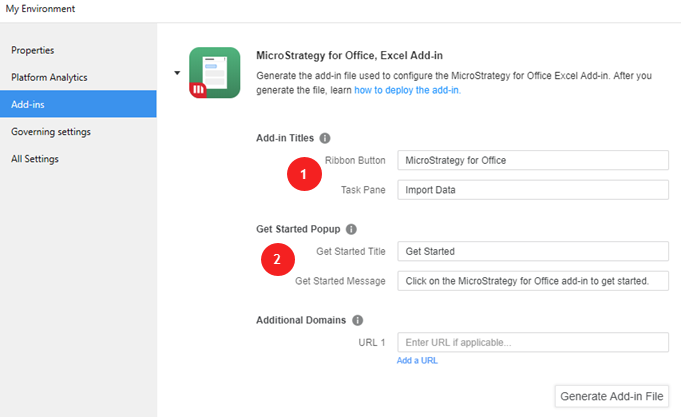This screenshot has width=681, height=417.
Task: Switch to All Settings in sidebar
Action: [x=35, y=158]
